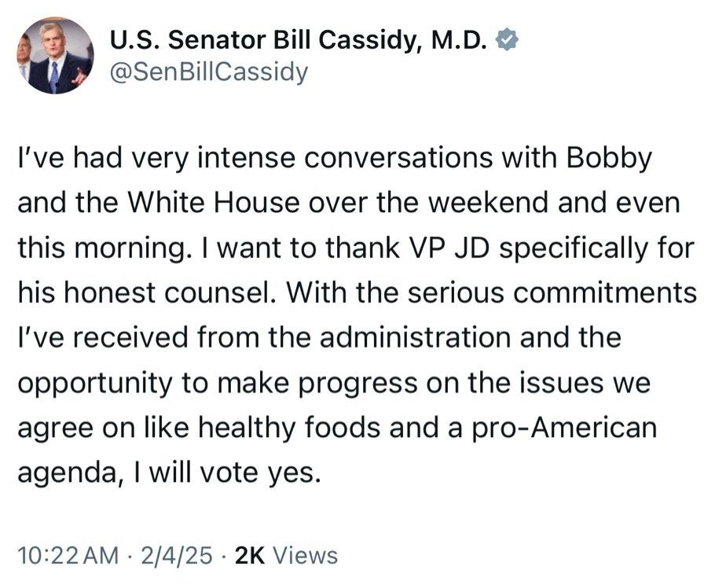726x588 pixels.
Task: Click 'serious commitments' in the tweet
Action: (578, 292)
